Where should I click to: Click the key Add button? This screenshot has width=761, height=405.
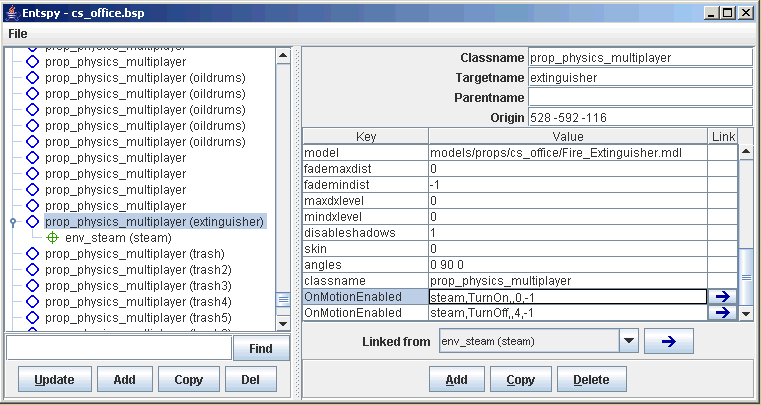coord(457,379)
